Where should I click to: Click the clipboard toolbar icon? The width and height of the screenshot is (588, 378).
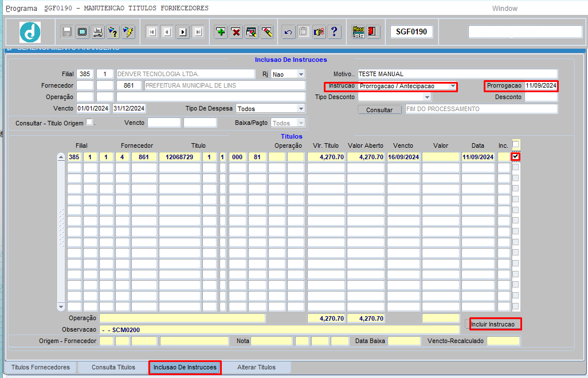[303, 32]
